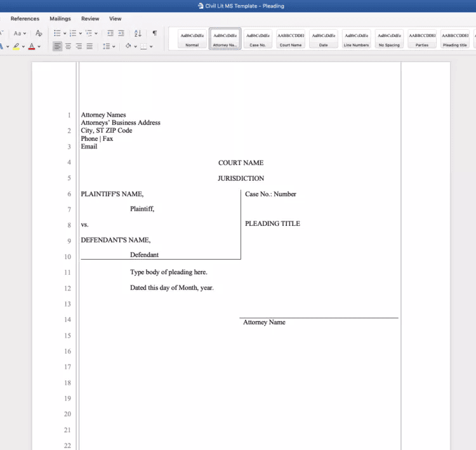The image size is (476, 450).
Task: Open the highlight color dropdown arrow
Action: point(23,47)
